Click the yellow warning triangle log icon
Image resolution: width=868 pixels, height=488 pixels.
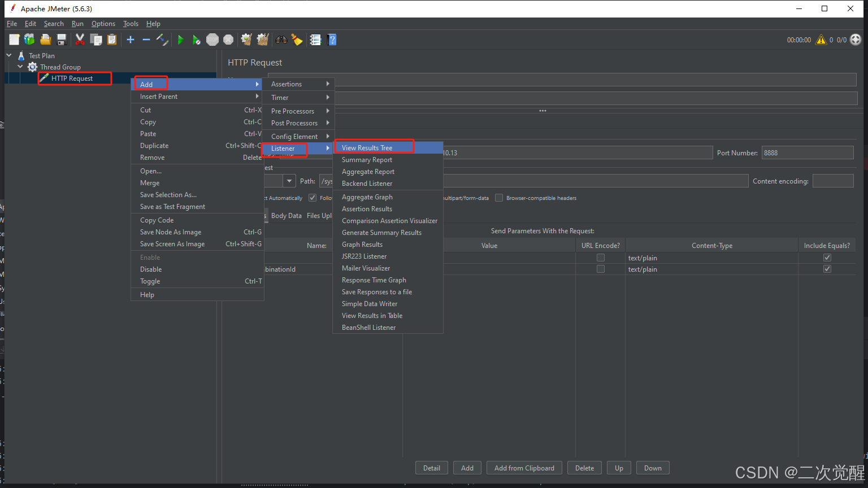point(821,40)
